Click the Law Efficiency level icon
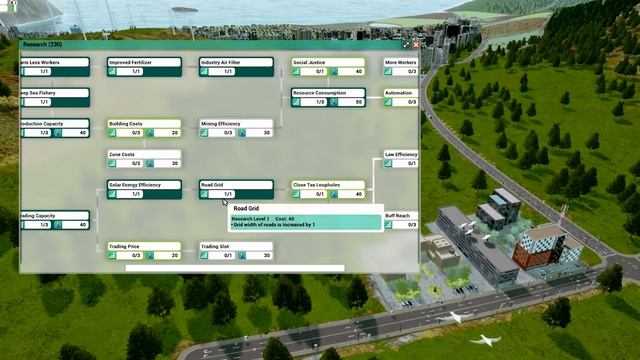Image resolution: width=640 pixels, height=360 pixels. pos(388,163)
